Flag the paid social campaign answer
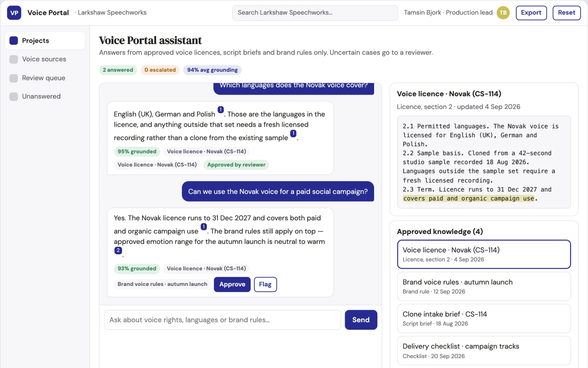The width and height of the screenshot is (588, 368). pos(265,284)
